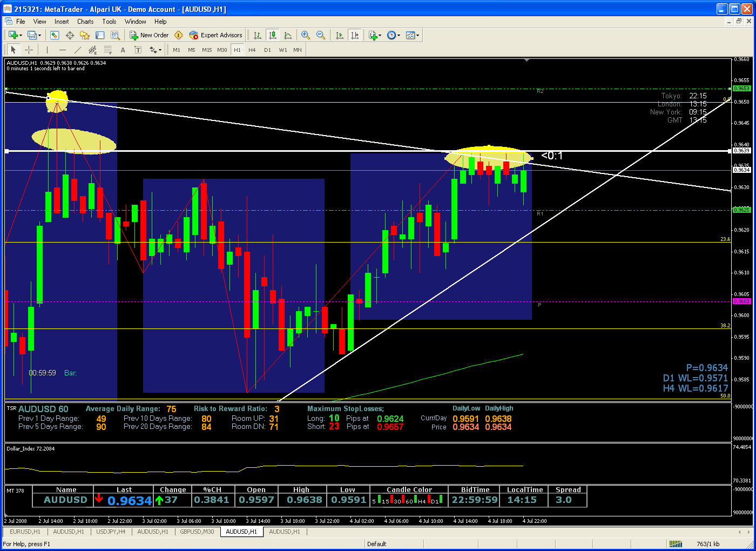Select the text label 'T' tool
The height and width of the screenshot is (551, 756).
click(138, 50)
